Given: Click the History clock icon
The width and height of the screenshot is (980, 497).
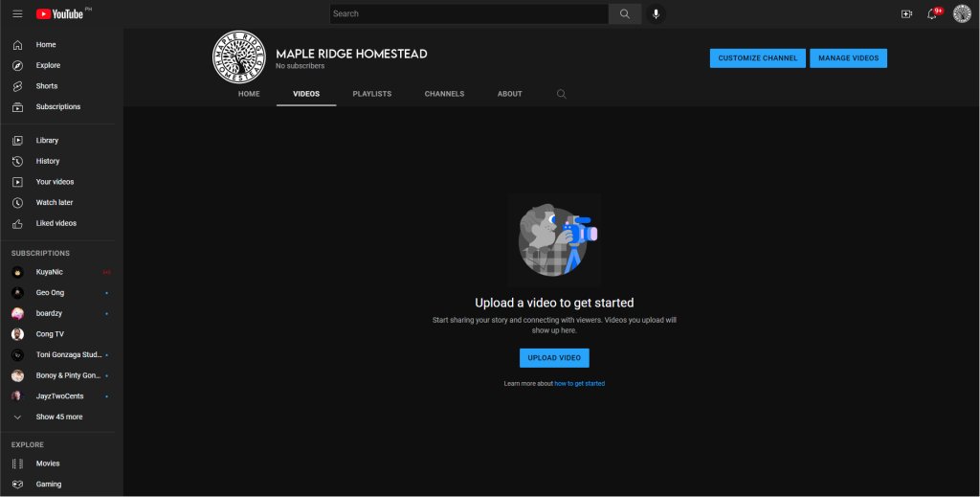Looking at the screenshot, I should pos(17,161).
